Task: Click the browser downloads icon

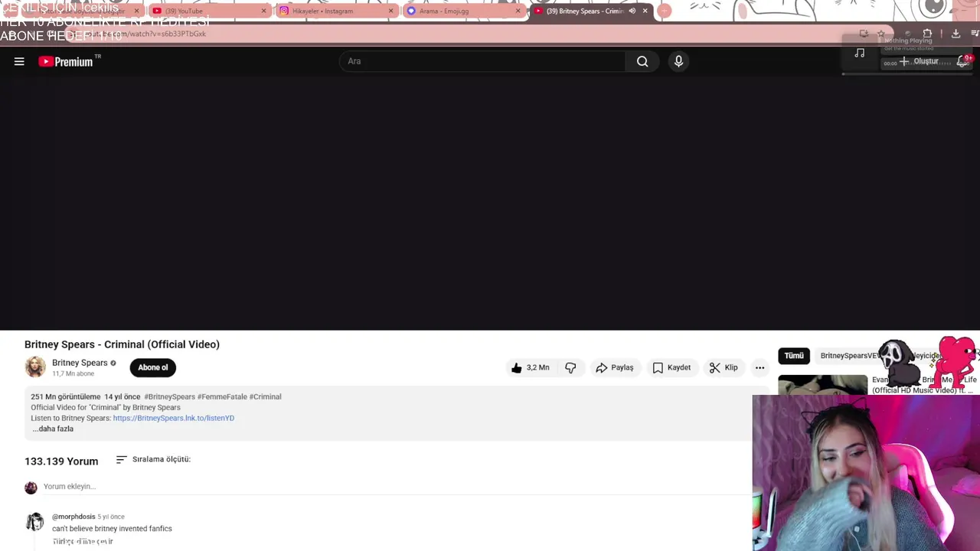Action: click(955, 34)
